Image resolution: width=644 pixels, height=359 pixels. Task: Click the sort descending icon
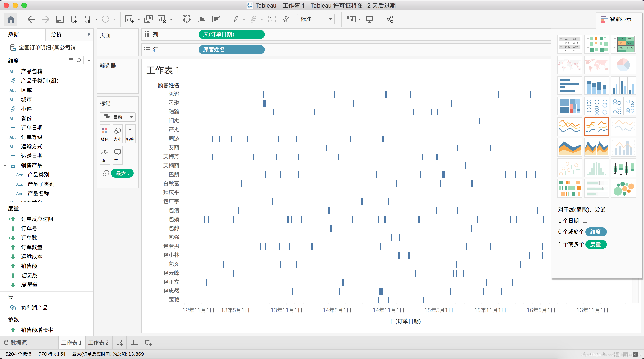click(x=215, y=19)
